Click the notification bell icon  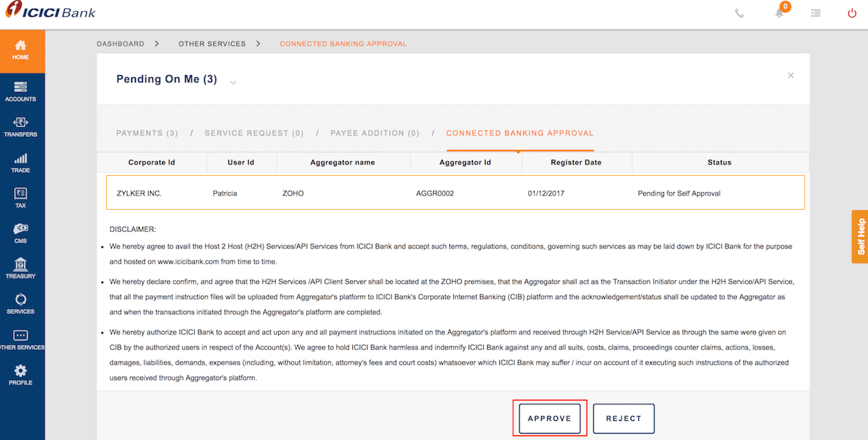coord(780,13)
